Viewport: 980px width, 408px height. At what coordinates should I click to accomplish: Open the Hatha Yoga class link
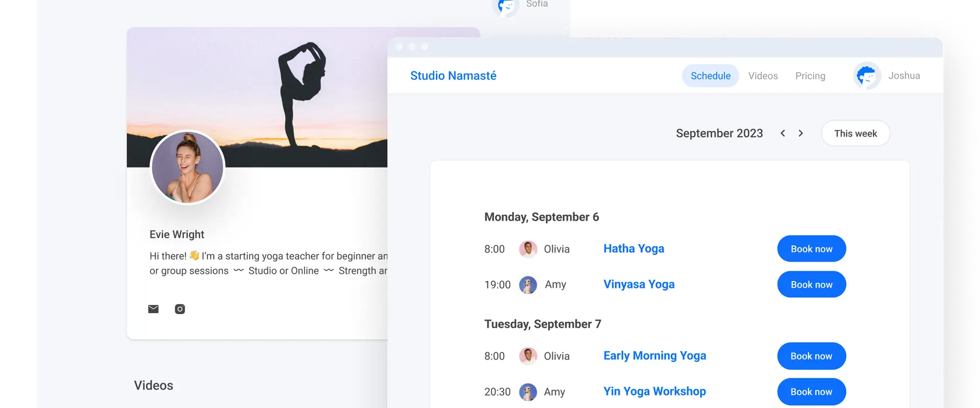click(x=634, y=249)
